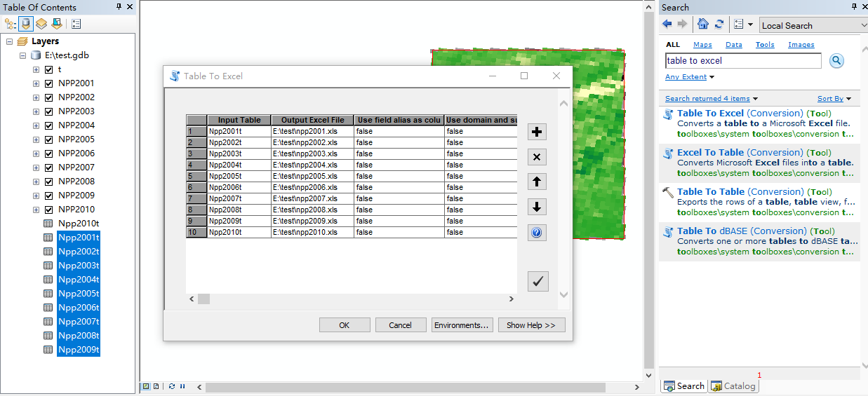Toggle auto-hide pin on Search panel
The image size is (868, 396).
tap(853, 7)
